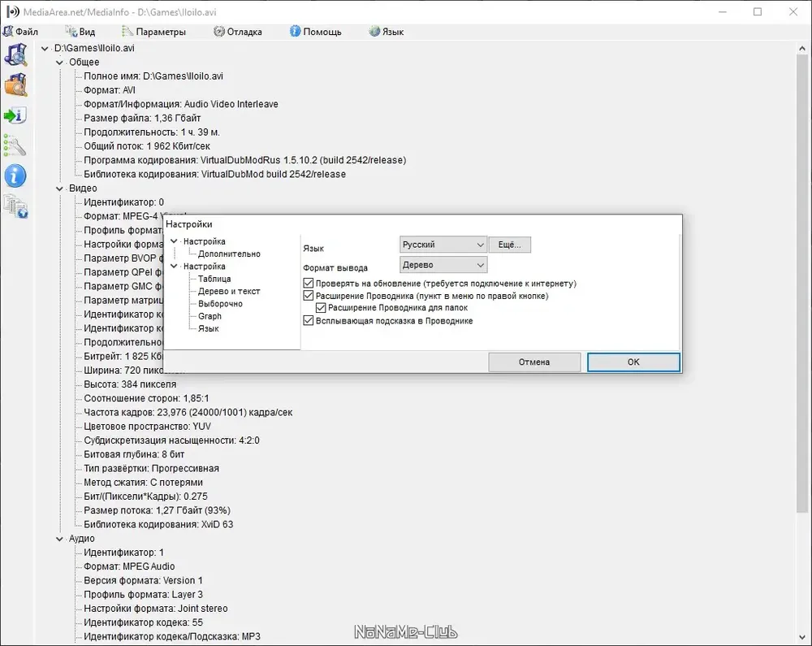This screenshot has width=812, height=646.
Task: Collapse the Видео tree section
Action: click(59, 189)
